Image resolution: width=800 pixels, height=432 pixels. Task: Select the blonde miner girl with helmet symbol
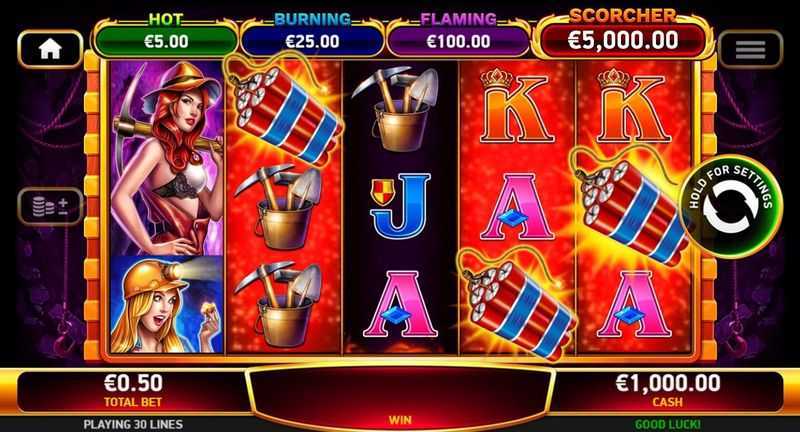click(x=167, y=304)
